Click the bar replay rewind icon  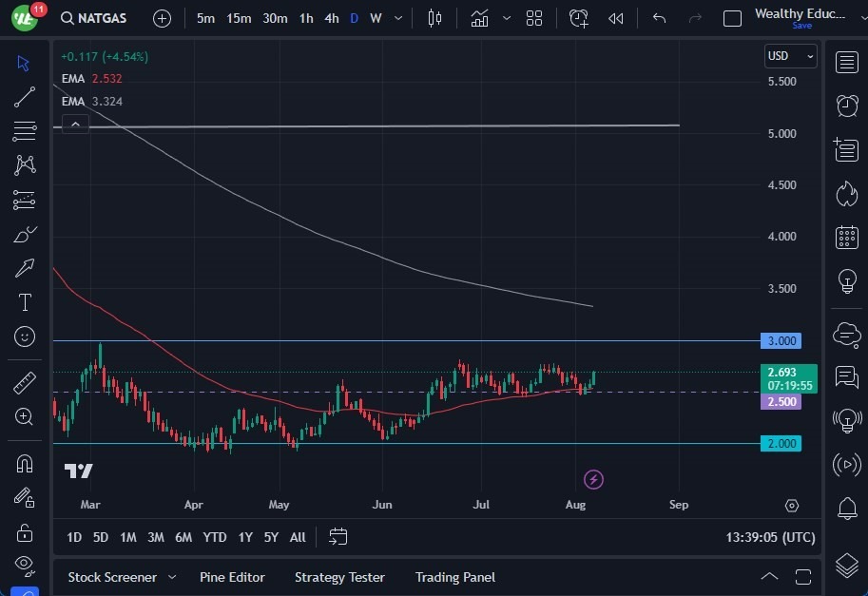616,18
